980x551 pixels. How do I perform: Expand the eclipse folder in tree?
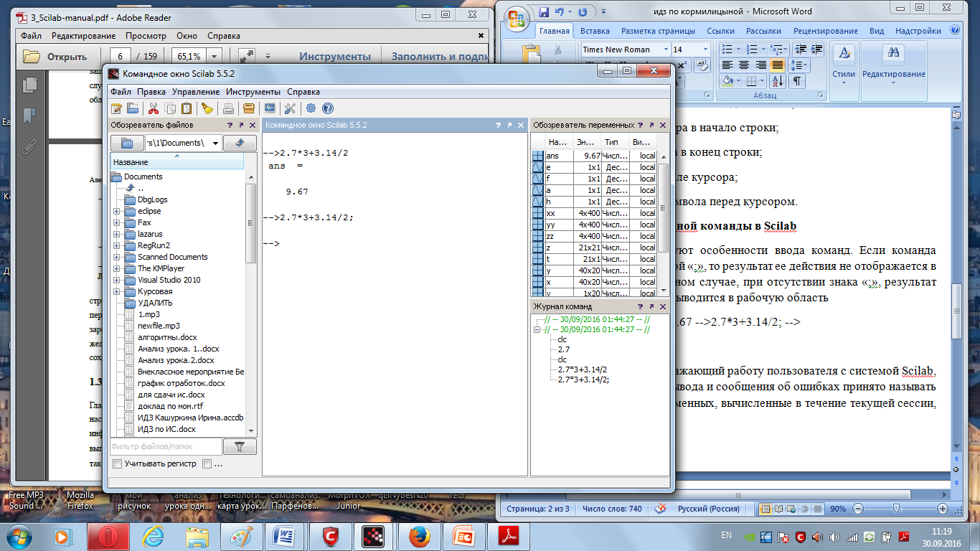pyautogui.click(x=117, y=212)
